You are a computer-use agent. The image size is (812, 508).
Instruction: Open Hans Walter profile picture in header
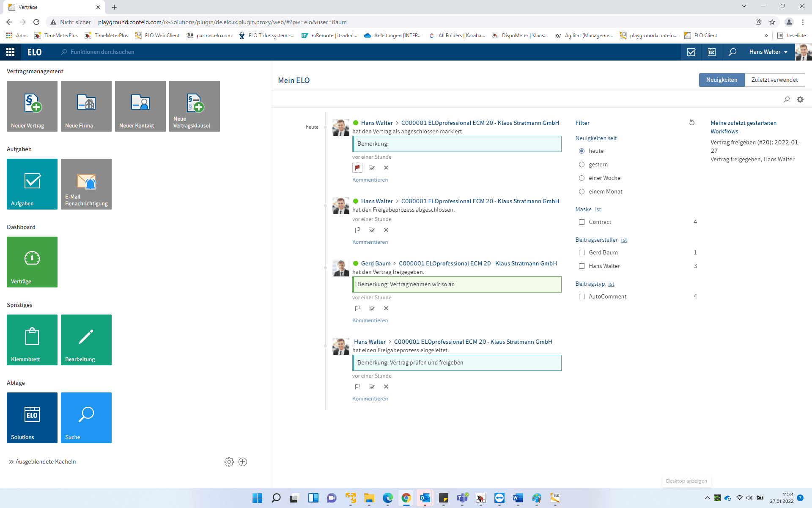(x=803, y=52)
